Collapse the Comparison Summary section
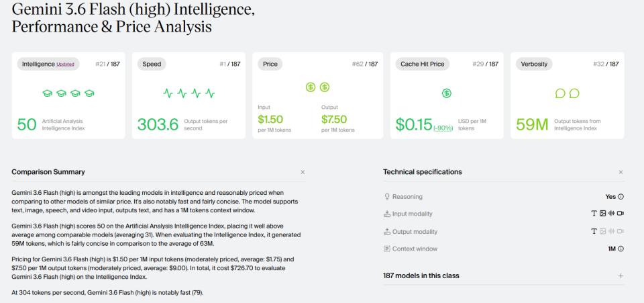The height and width of the screenshot is (303, 644). click(x=303, y=172)
